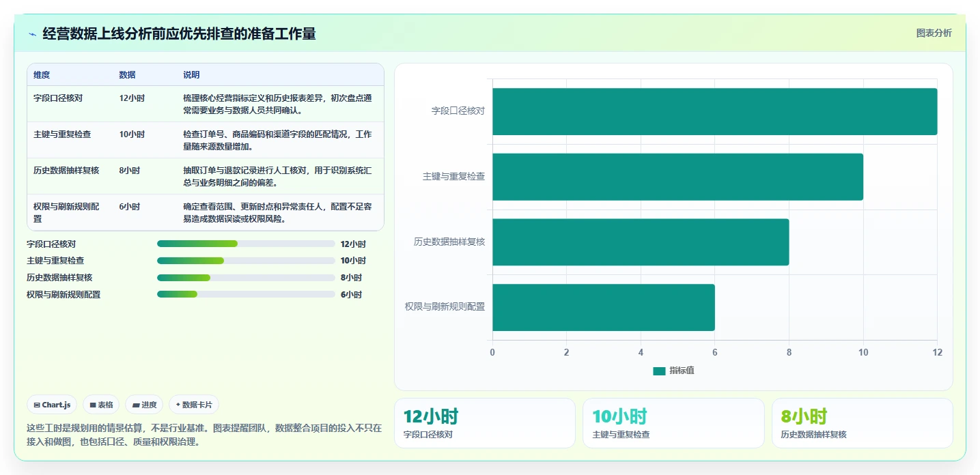Select the 主键与重复检查 bar in the chart

click(677, 177)
